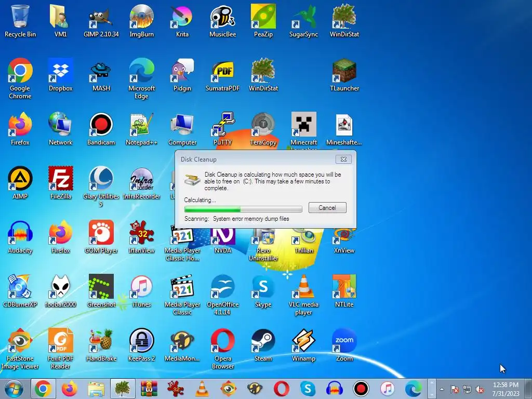Open the muted volume tray icon
The width and height of the screenshot is (532, 399).
480,389
